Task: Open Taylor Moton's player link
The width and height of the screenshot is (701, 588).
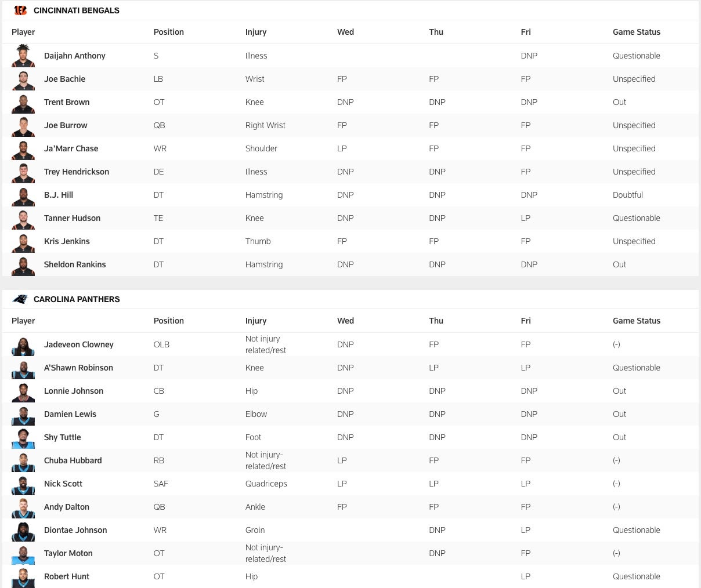Action: coord(68,553)
